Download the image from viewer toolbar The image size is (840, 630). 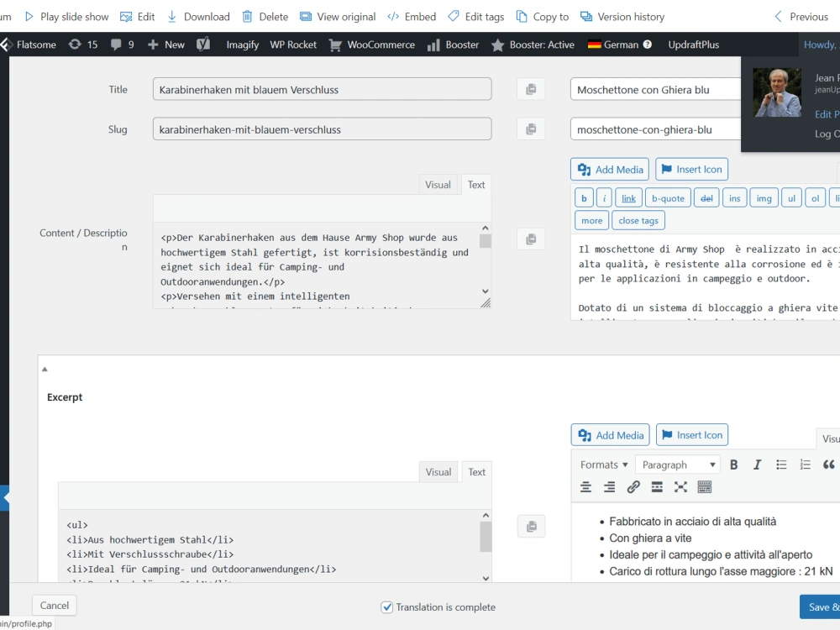[x=198, y=17]
